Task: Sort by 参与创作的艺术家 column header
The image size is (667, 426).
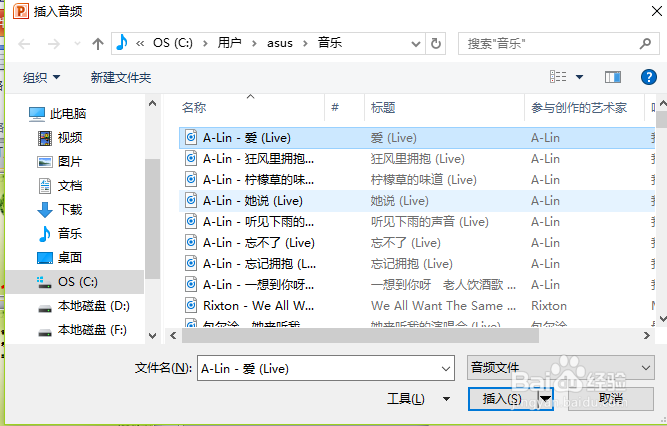Action: coord(579,108)
